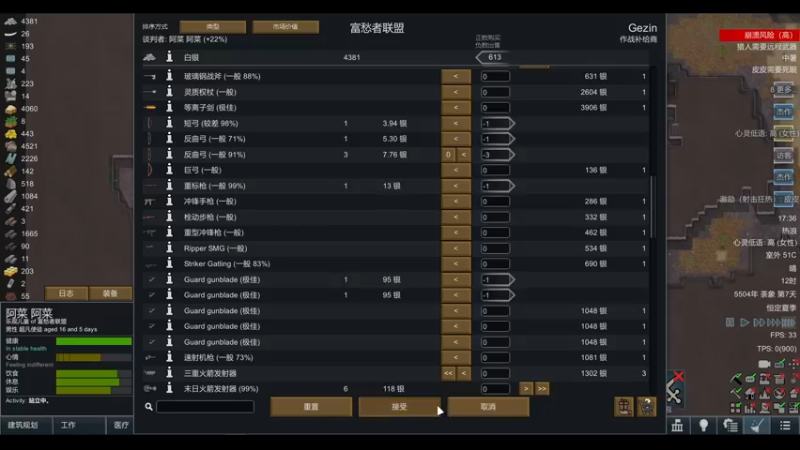Click the camera icon
Viewport: 800px width, 450px height.
(764, 364)
